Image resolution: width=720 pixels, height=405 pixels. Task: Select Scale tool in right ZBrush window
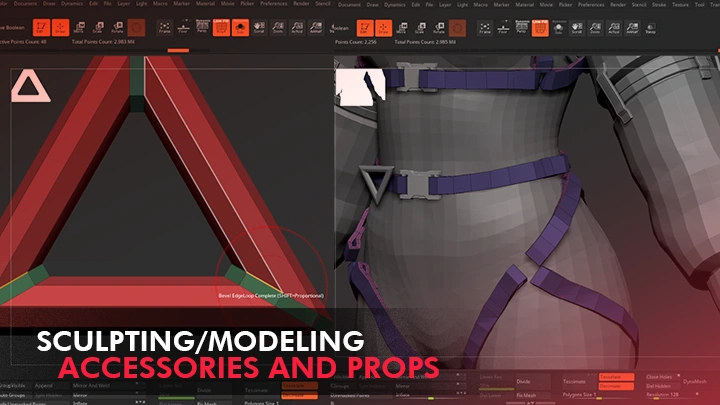pyautogui.click(x=420, y=28)
